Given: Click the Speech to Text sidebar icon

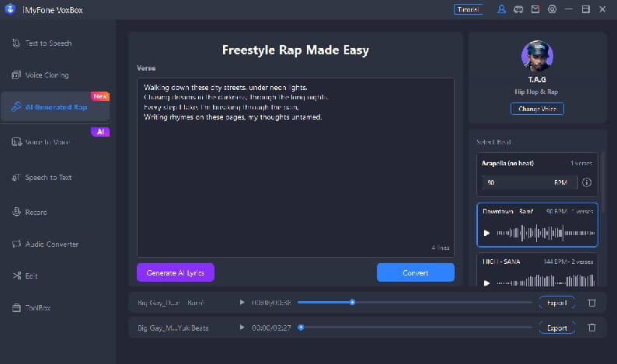Looking at the screenshot, I should pos(16,178).
